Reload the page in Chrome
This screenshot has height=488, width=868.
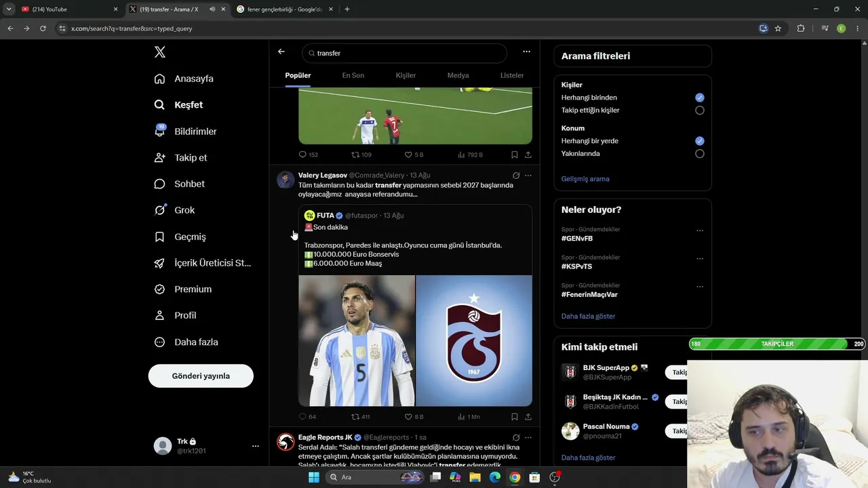pos(43,28)
